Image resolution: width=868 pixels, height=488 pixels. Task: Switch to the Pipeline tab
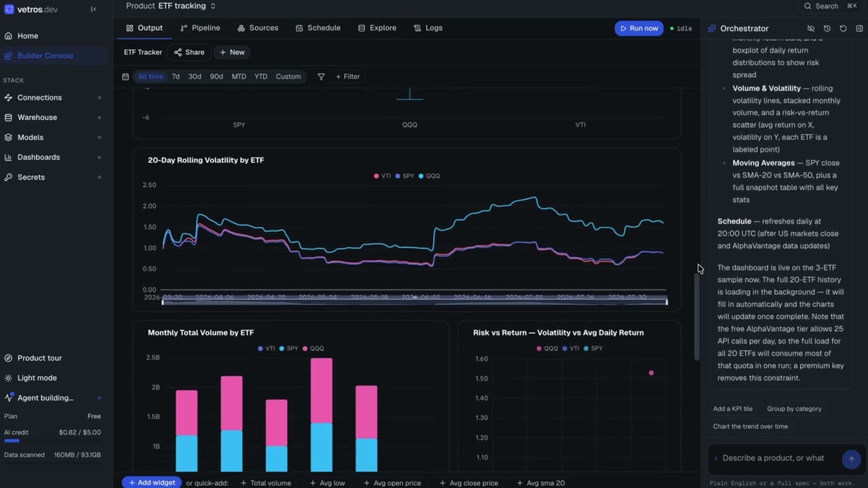pyautogui.click(x=201, y=28)
